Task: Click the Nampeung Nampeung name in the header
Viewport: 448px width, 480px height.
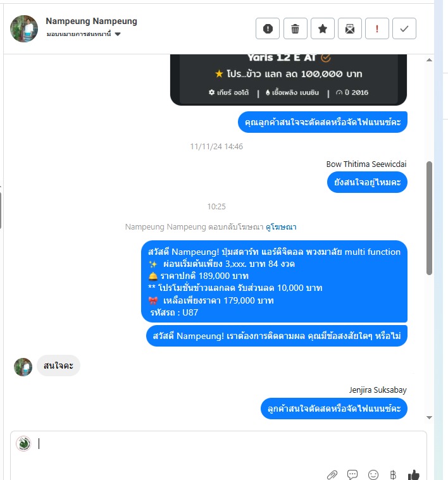Action: pyautogui.click(x=91, y=21)
